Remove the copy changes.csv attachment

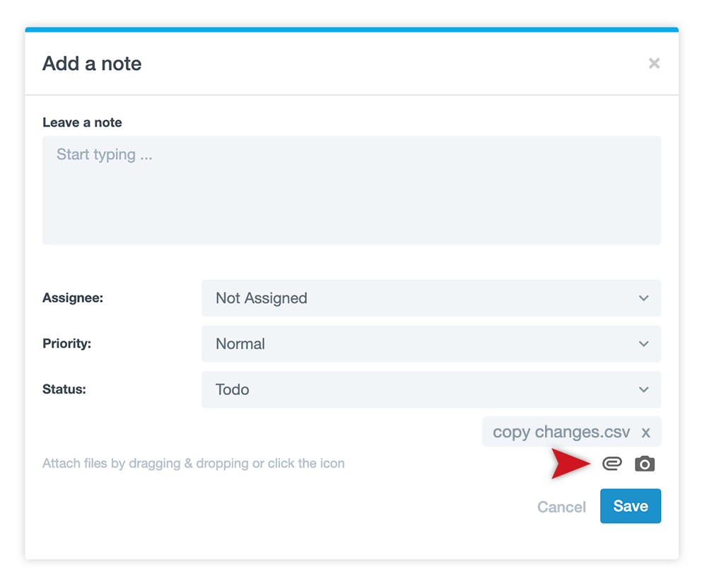645,432
